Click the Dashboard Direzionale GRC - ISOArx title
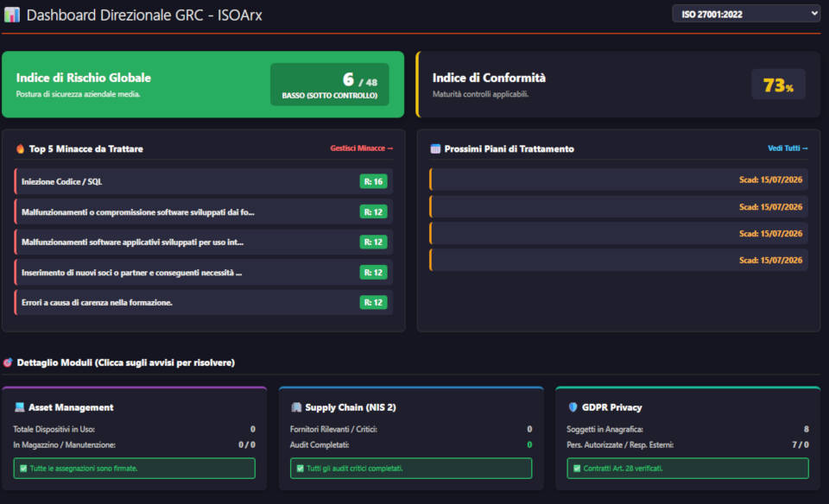Image resolution: width=829 pixels, height=504 pixels. (144, 15)
